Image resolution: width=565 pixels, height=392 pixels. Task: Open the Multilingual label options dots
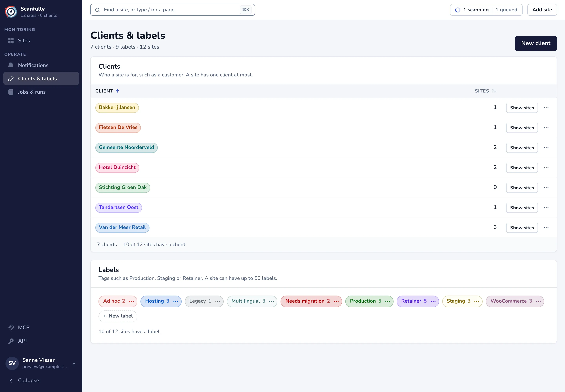coord(272,301)
